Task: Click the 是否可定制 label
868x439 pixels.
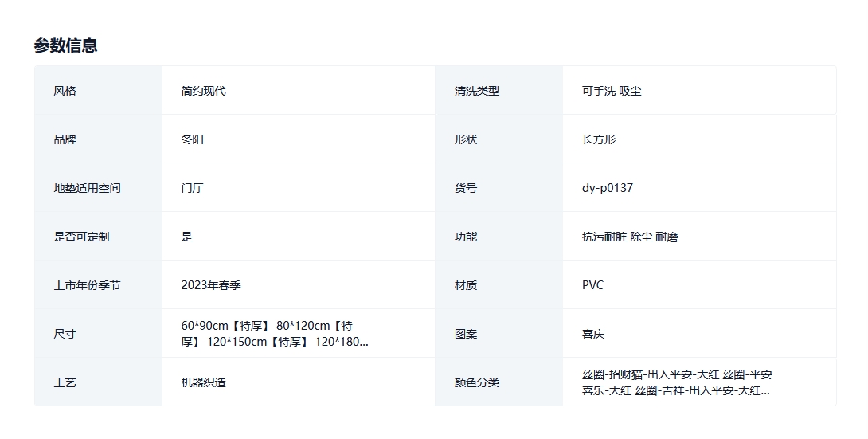Action: (x=81, y=237)
